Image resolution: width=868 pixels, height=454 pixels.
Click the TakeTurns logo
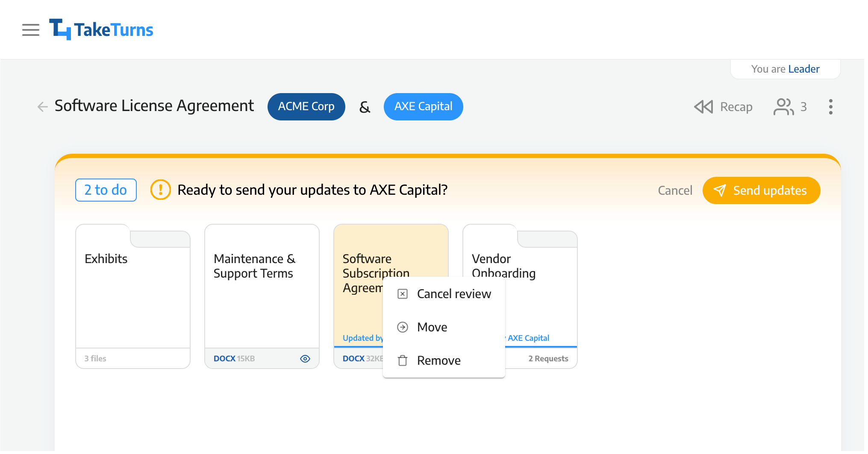click(101, 29)
